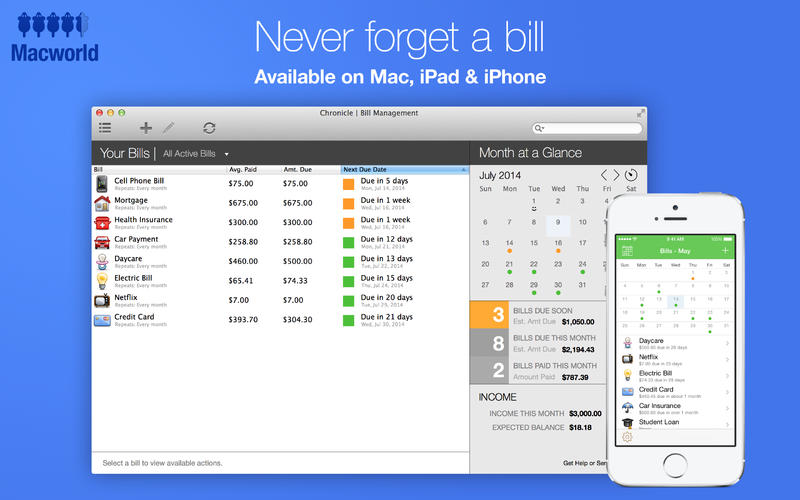800x500 pixels.
Task: Toggle sort arrow on Next Due Date column
Action: tap(463, 169)
